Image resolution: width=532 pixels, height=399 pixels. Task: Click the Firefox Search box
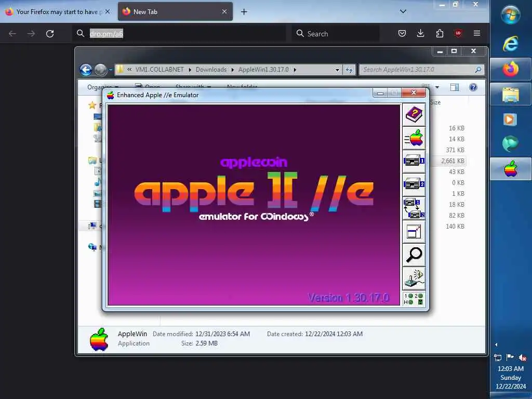tap(336, 34)
